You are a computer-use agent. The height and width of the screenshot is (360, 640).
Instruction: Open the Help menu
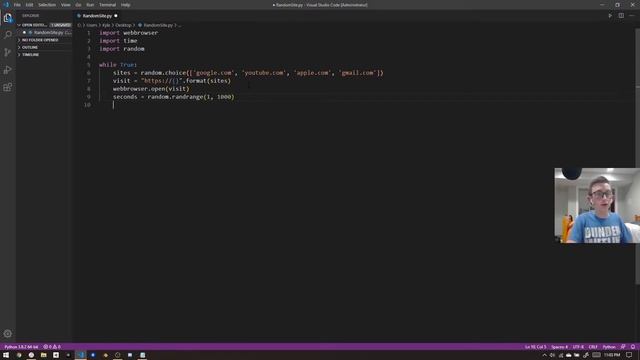tap(125, 5)
